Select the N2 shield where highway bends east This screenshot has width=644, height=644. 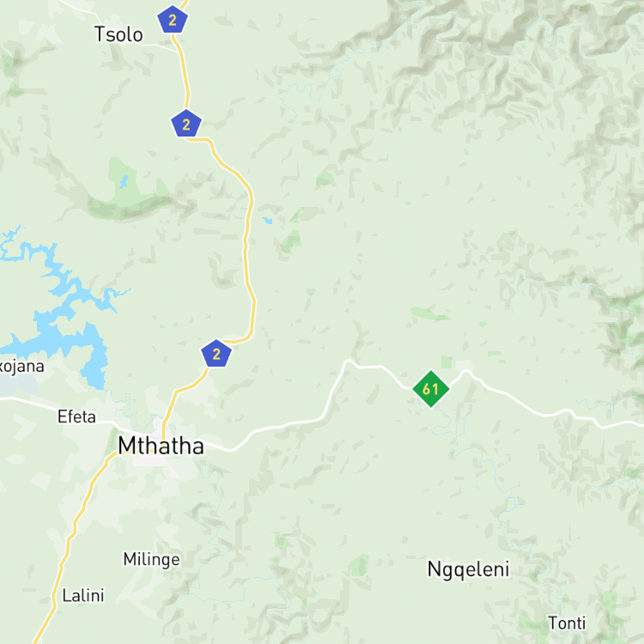tap(186, 124)
